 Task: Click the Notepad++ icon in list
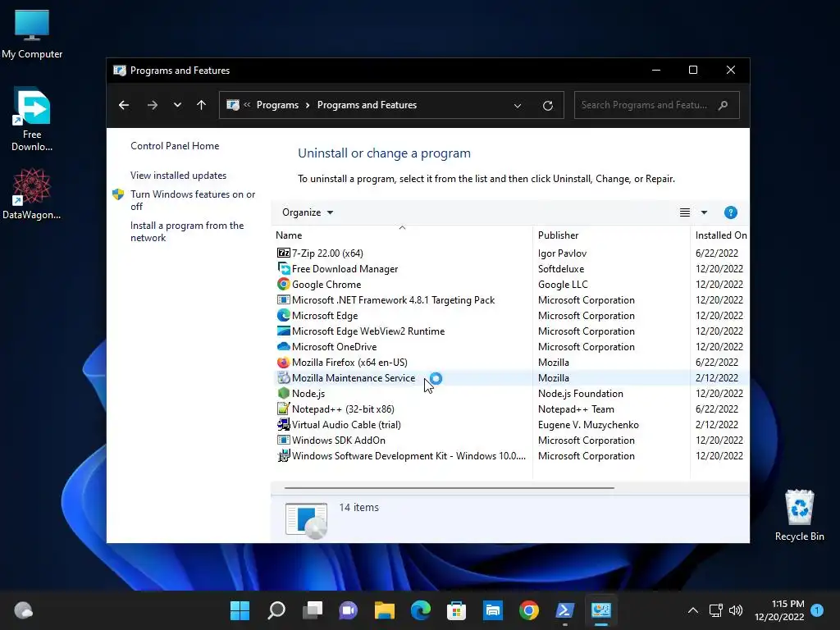283,409
